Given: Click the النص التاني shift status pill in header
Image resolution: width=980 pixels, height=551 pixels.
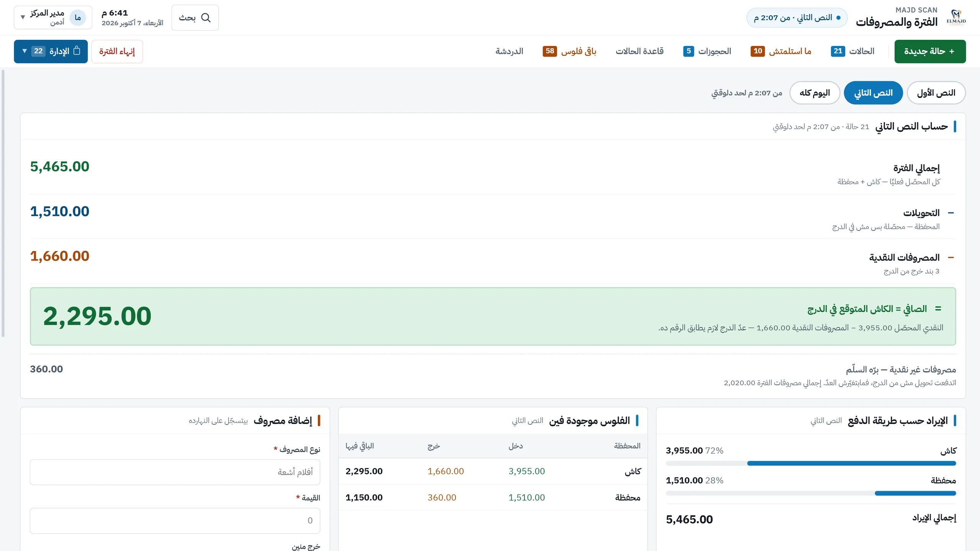Looking at the screenshot, I should coord(797,18).
